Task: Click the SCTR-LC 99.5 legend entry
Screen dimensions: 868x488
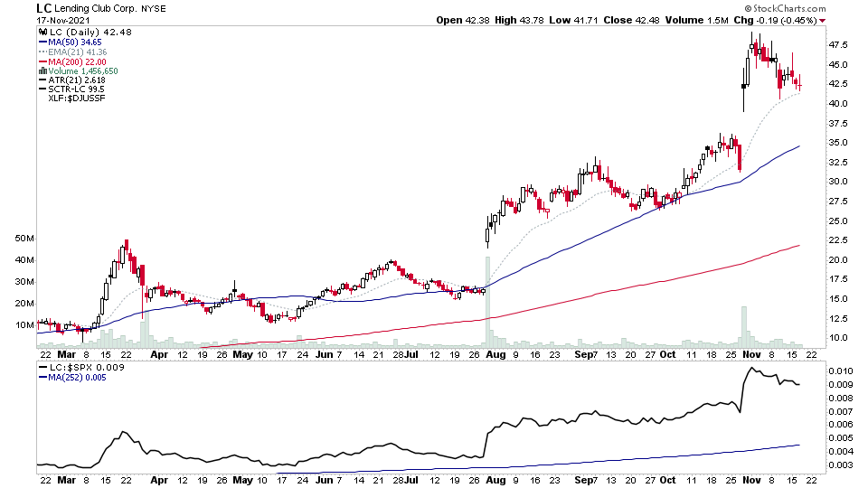Action: (x=76, y=89)
